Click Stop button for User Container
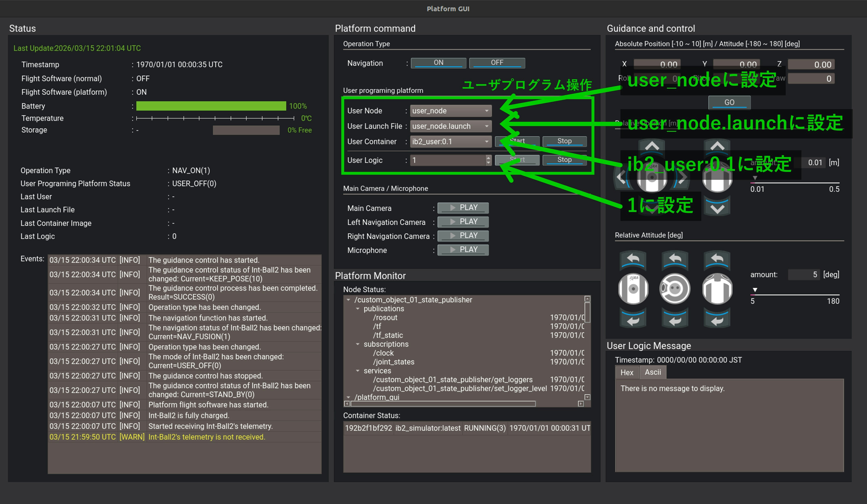The image size is (867, 504). coord(564,141)
